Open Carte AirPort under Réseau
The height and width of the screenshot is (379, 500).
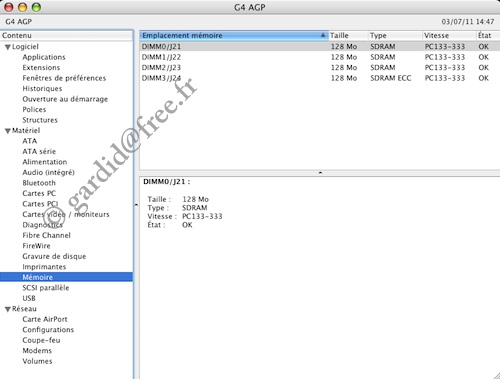coord(45,319)
